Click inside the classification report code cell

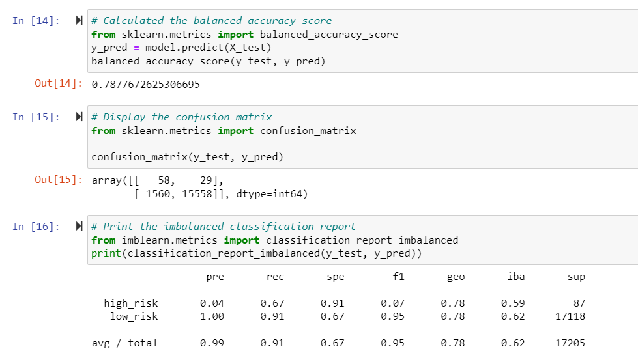click(362, 240)
